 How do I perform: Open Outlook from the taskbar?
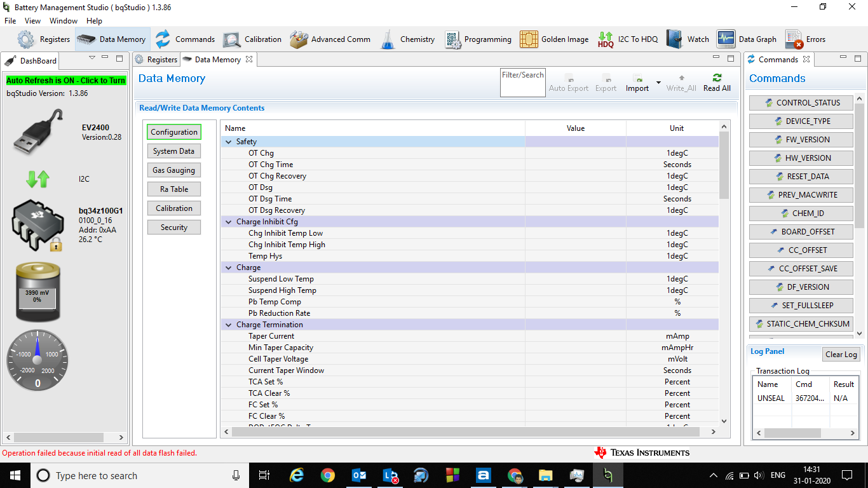click(x=359, y=475)
